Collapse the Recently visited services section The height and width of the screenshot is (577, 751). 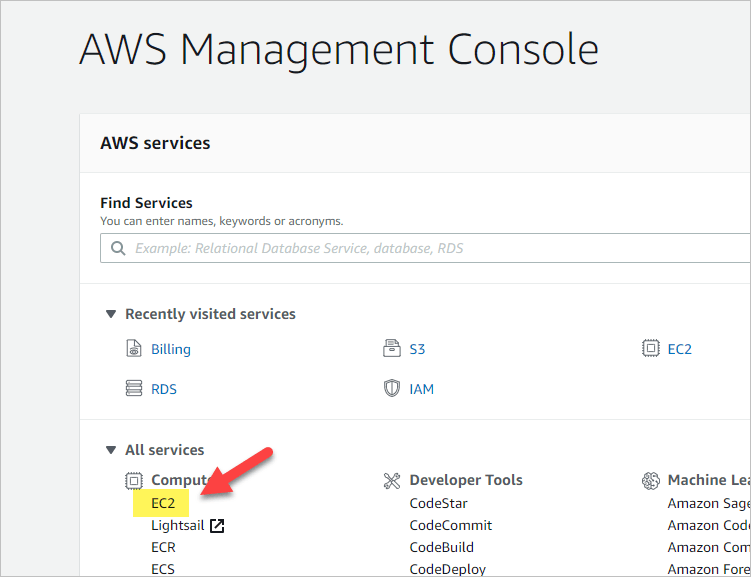pos(111,314)
